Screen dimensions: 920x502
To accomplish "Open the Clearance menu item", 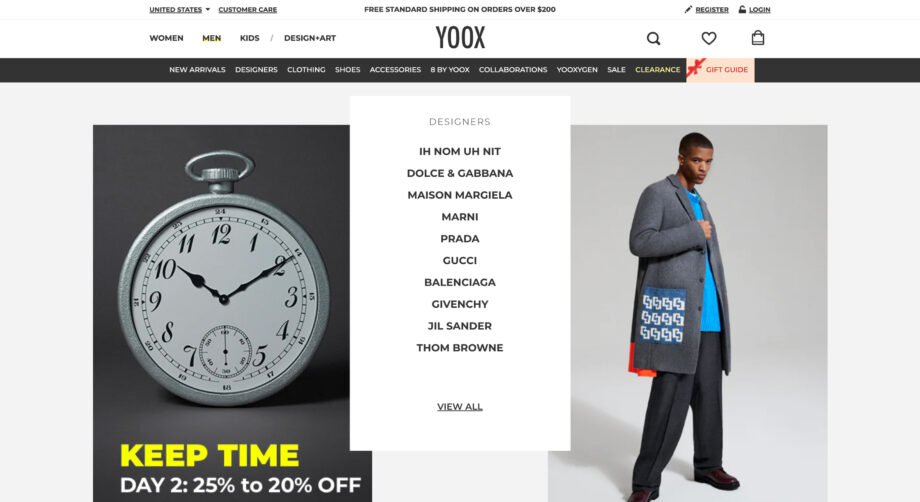I will coord(657,70).
